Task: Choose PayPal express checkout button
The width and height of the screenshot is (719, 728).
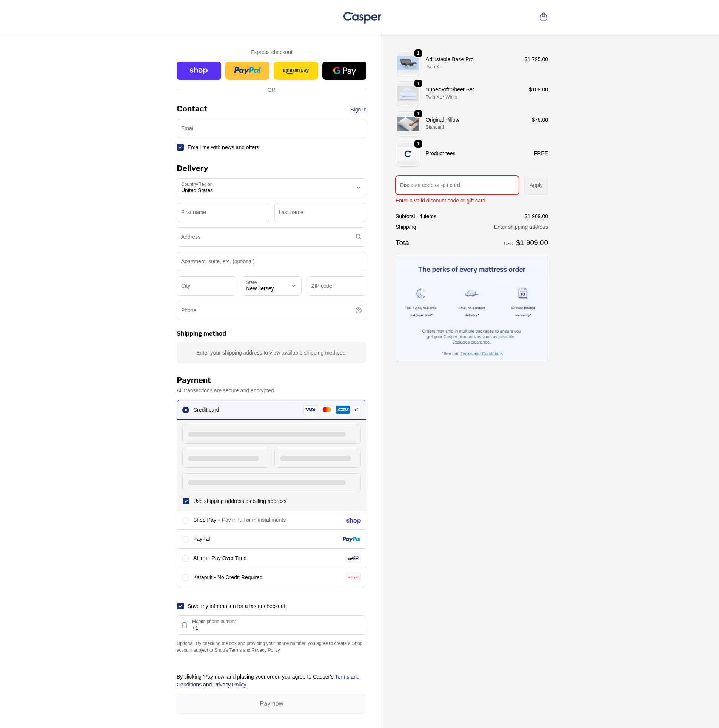Action: point(247,71)
